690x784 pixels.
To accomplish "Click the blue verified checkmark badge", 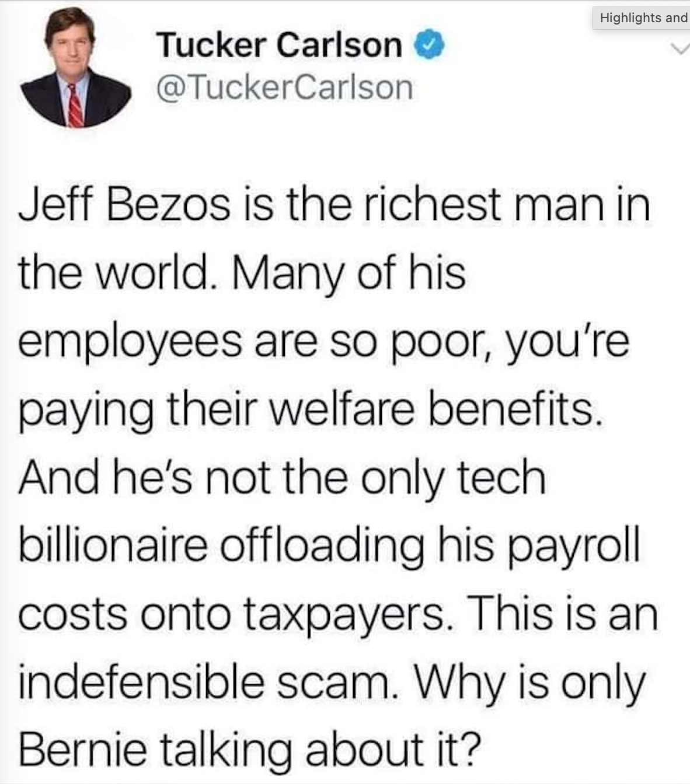I will pos(430,45).
